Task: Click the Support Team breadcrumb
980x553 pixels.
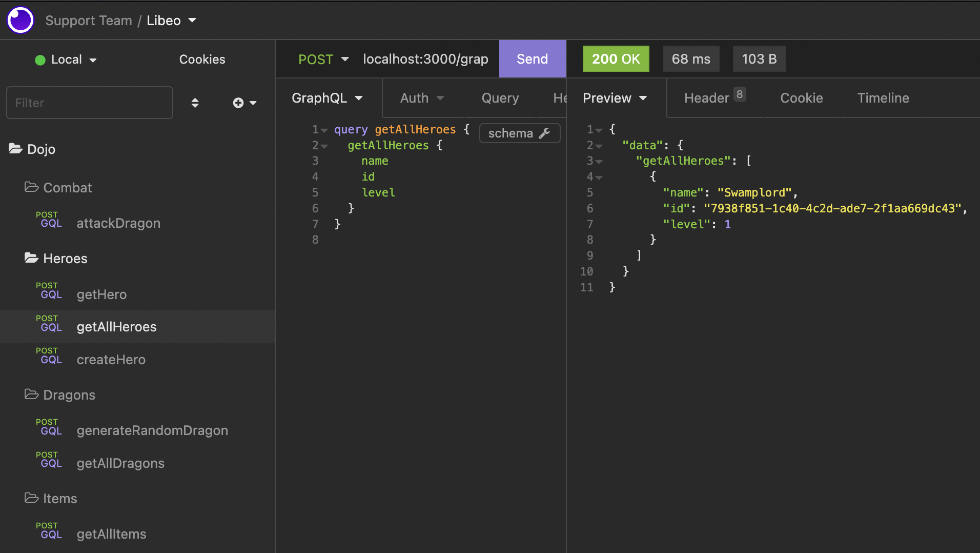Action: 89,21
